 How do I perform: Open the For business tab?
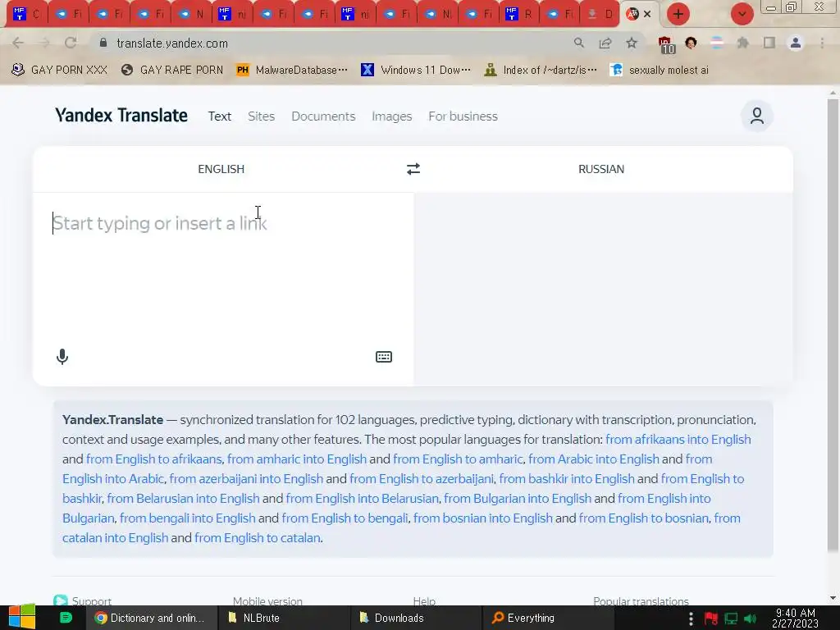(x=463, y=116)
